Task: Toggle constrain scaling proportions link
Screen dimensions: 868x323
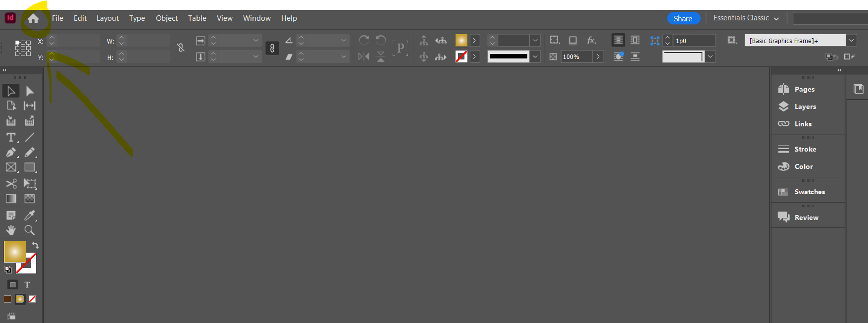Action: (x=272, y=48)
